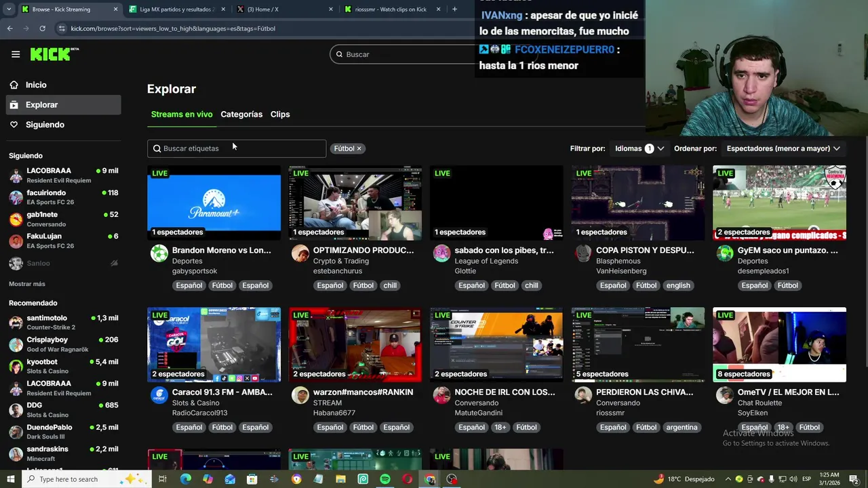Click the KICK logo
Screen dimensions: 868x488
coord(54,54)
